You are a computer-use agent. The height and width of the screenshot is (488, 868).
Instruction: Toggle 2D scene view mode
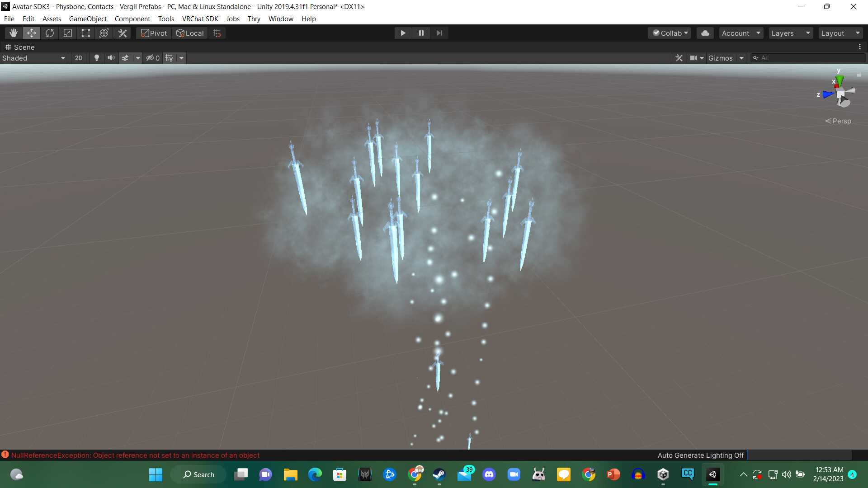tap(79, 58)
